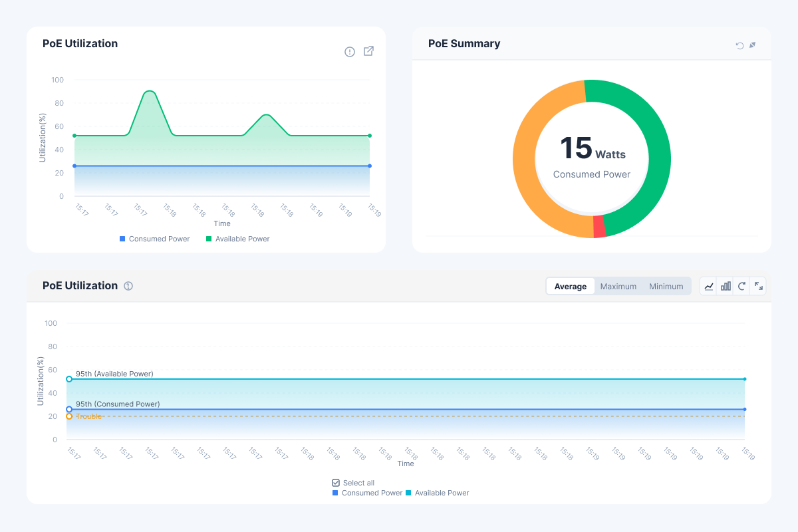This screenshot has width=798, height=532.
Task: Toggle Consumed Power legend in bottom chart
Action: [x=367, y=493]
